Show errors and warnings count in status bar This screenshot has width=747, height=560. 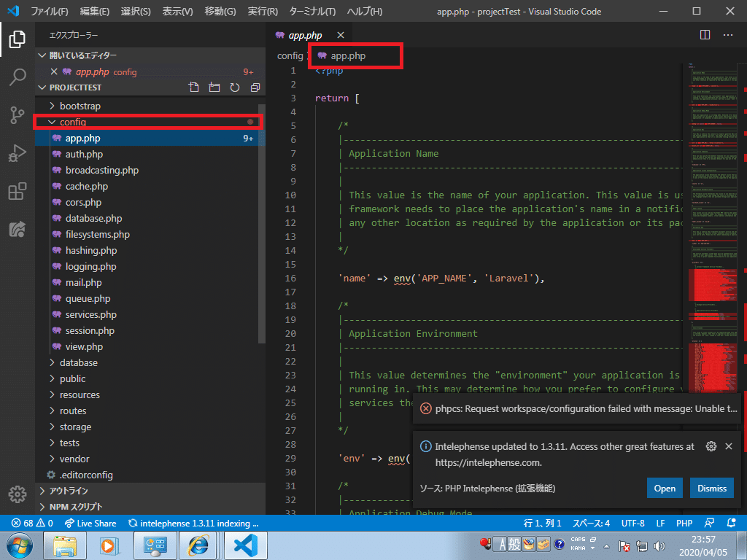coord(32,524)
